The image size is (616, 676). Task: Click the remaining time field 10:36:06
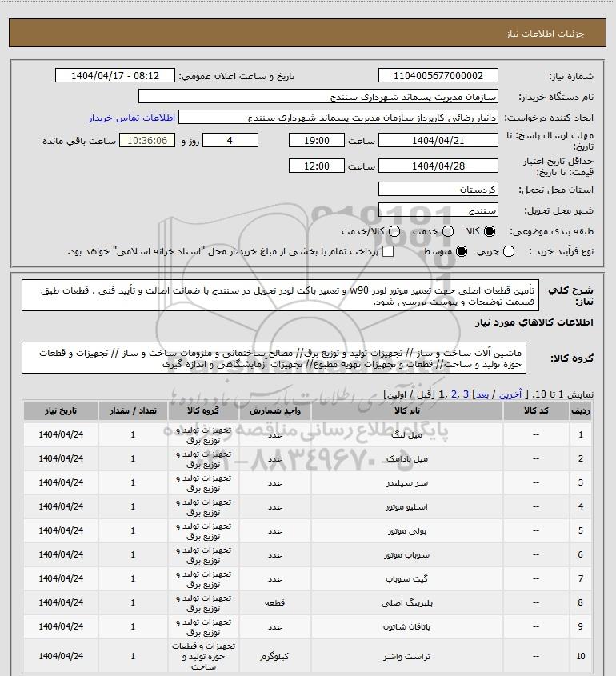point(147,141)
